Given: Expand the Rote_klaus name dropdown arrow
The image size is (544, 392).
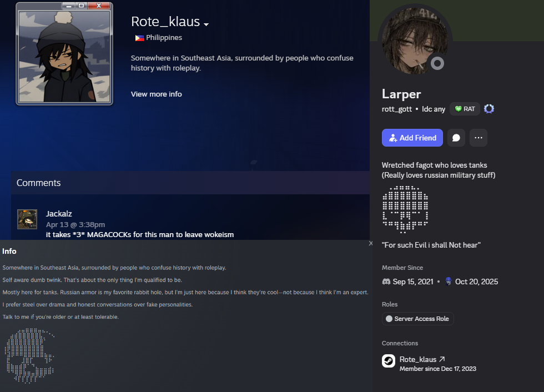Looking at the screenshot, I should pyautogui.click(x=206, y=24).
